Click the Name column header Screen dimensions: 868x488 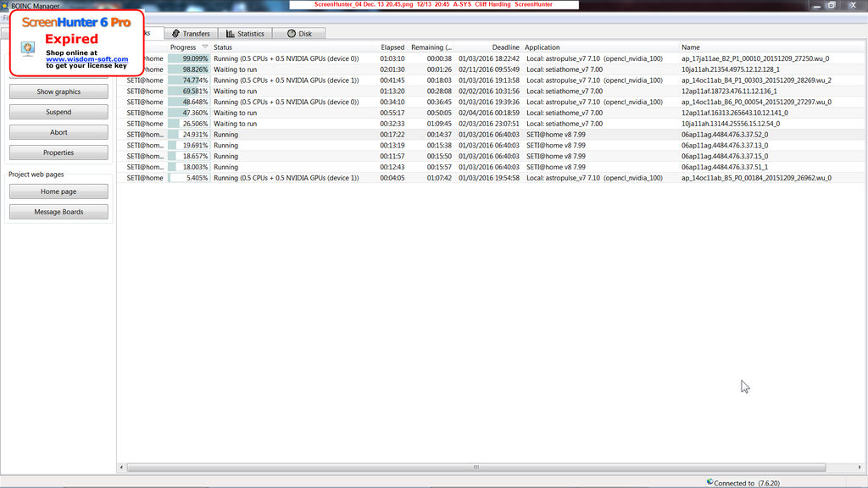[x=772, y=47]
